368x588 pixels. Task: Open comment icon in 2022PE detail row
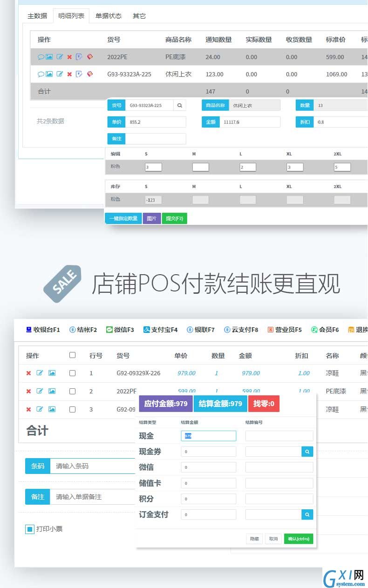click(41, 57)
